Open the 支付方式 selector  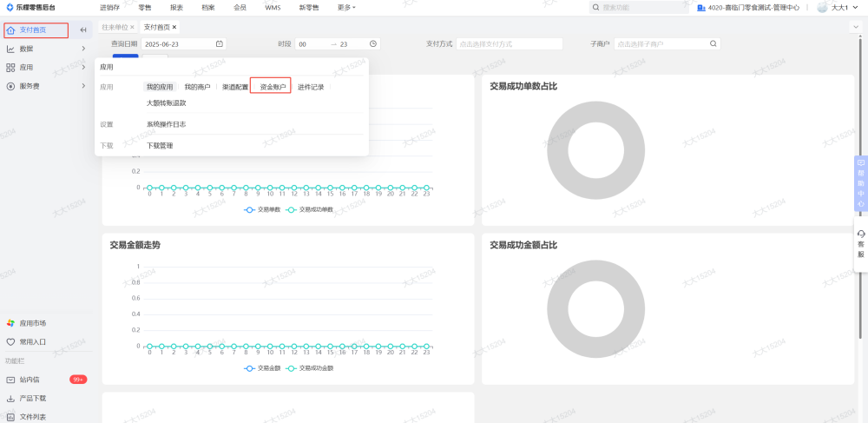click(x=510, y=43)
